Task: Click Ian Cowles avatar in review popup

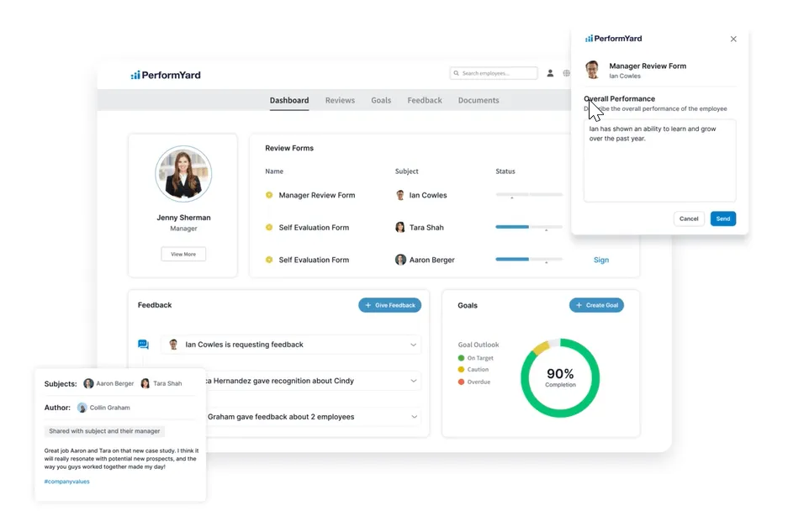Action: 593,70
